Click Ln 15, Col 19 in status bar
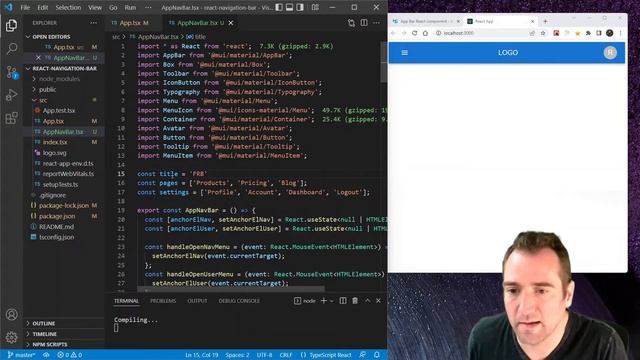 click(202, 355)
